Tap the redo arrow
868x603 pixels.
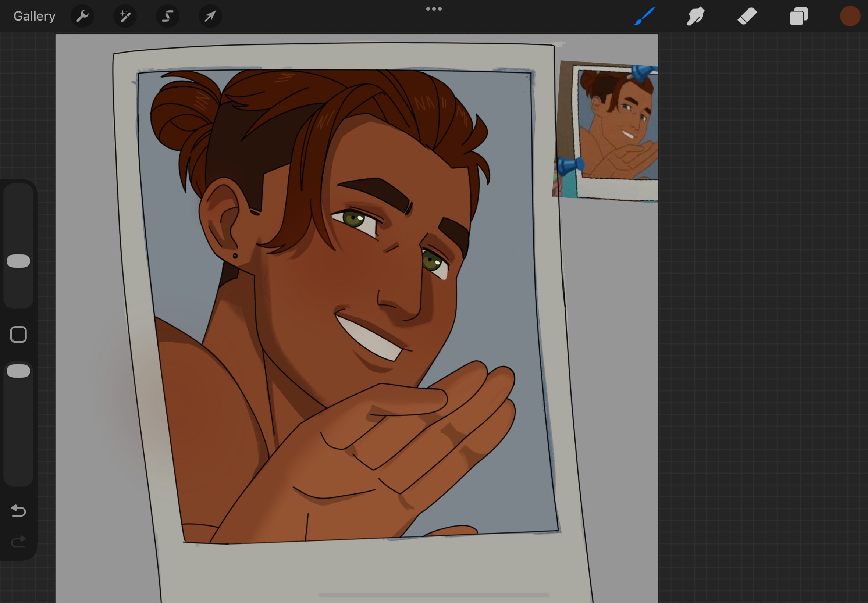18,542
